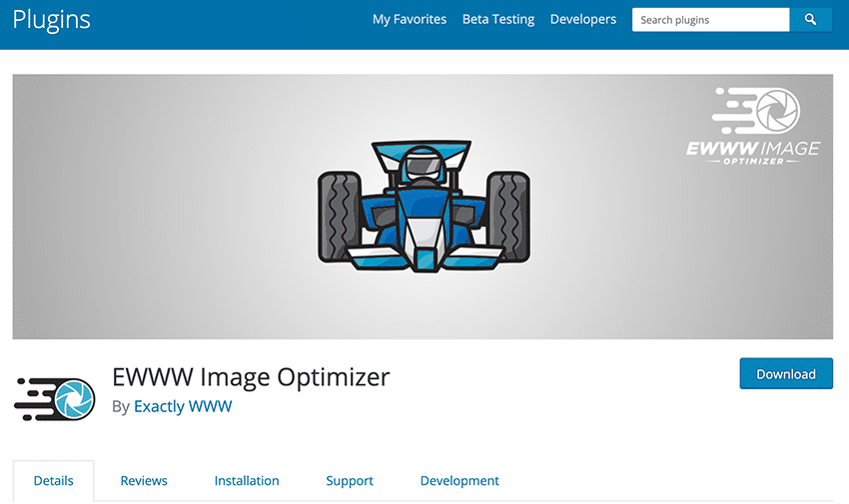Click the EWWW Image Optimizer plugin icon
849x504 pixels.
coord(54,399)
